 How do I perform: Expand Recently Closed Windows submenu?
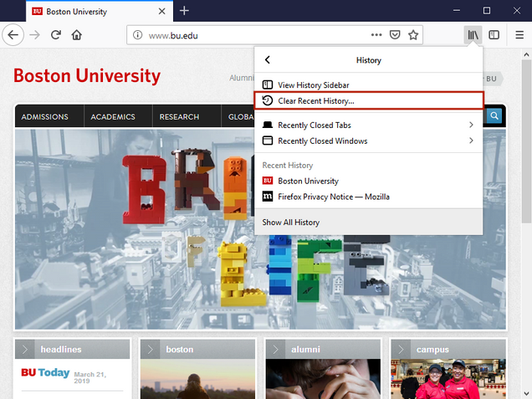(369, 141)
